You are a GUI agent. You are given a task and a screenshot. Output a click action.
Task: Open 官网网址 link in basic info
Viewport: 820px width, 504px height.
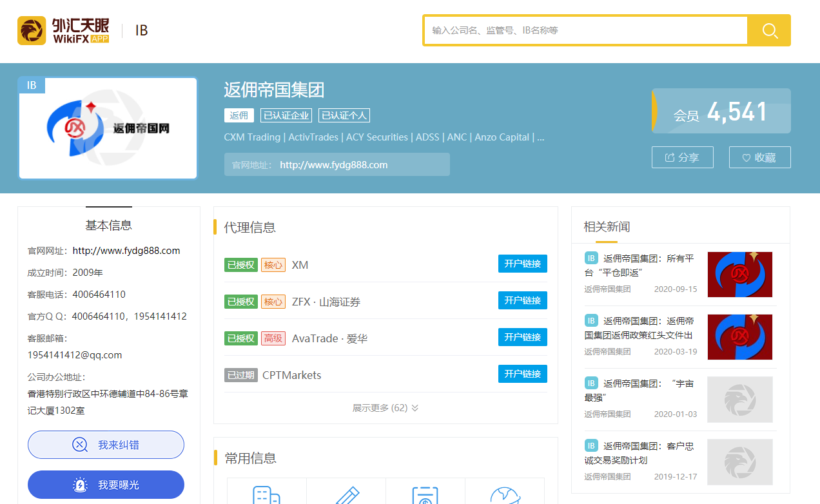(126, 251)
